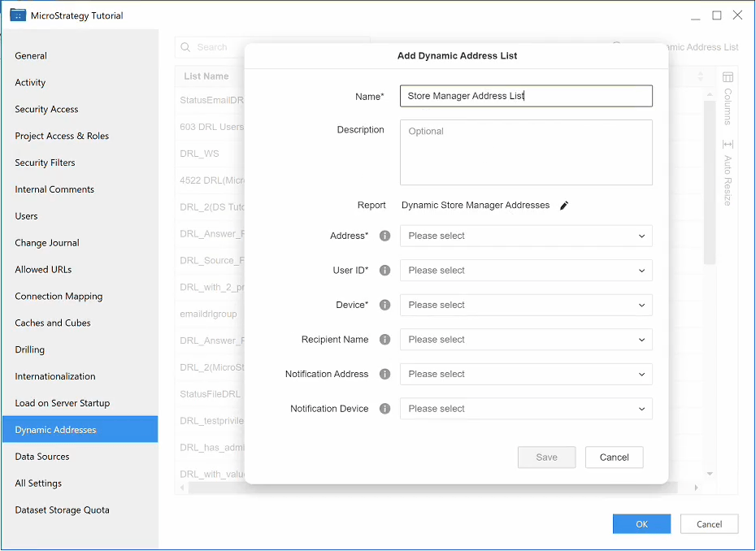Click the pencil icon to edit Report
756x551 pixels.
click(x=564, y=206)
